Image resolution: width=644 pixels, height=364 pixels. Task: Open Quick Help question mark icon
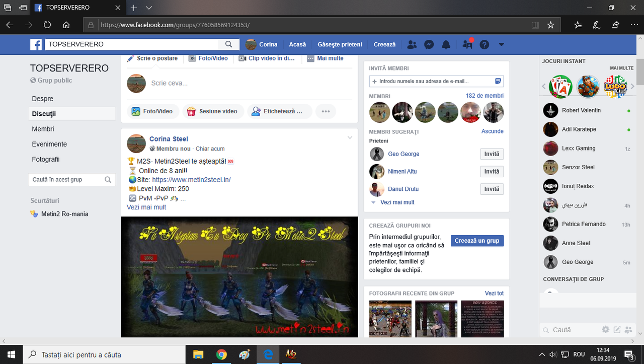coord(484,44)
